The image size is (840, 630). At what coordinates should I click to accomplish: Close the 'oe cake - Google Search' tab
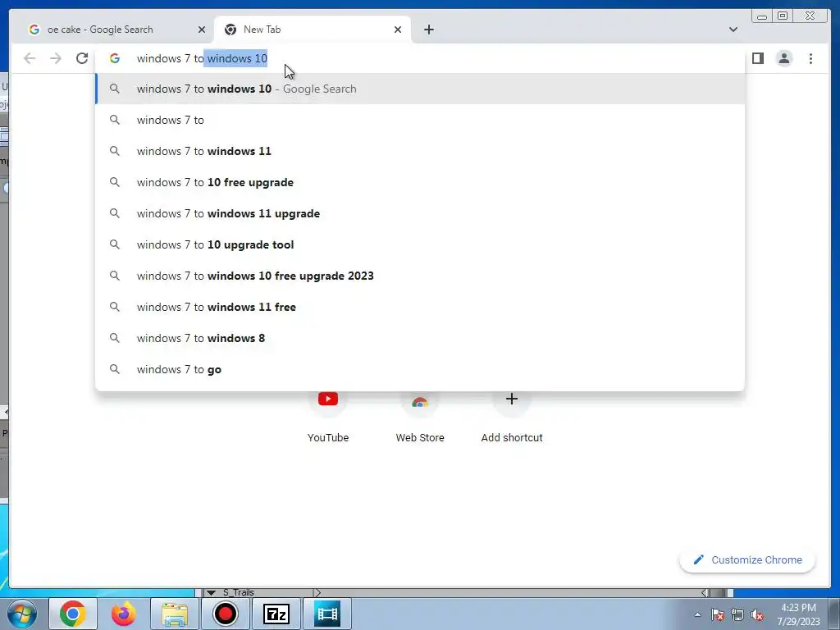202,30
